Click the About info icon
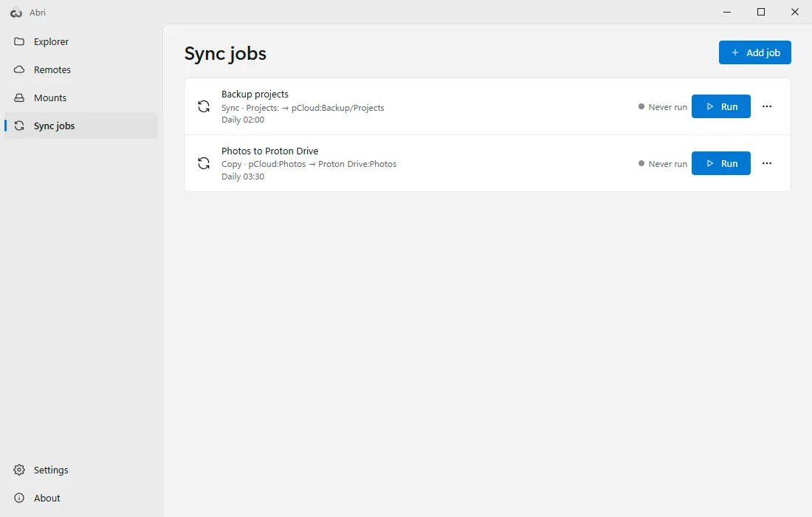This screenshot has height=517, width=812. [19, 498]
